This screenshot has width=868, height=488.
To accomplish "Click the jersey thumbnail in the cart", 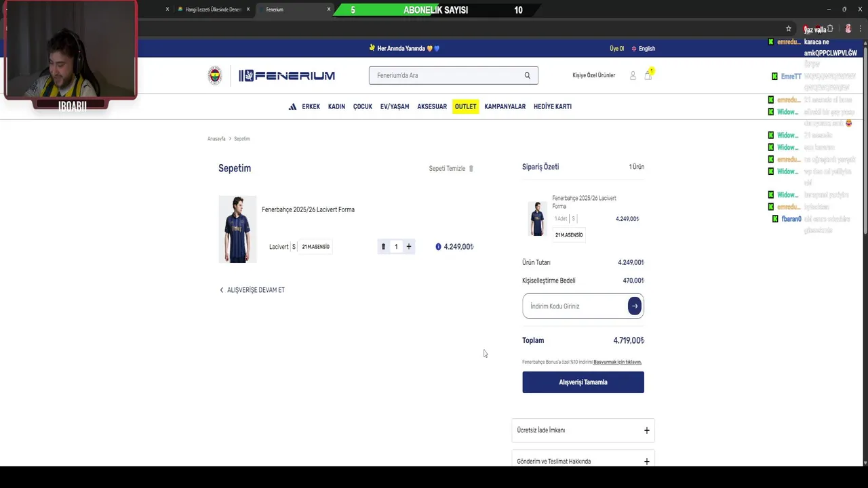I will (237, 230).
